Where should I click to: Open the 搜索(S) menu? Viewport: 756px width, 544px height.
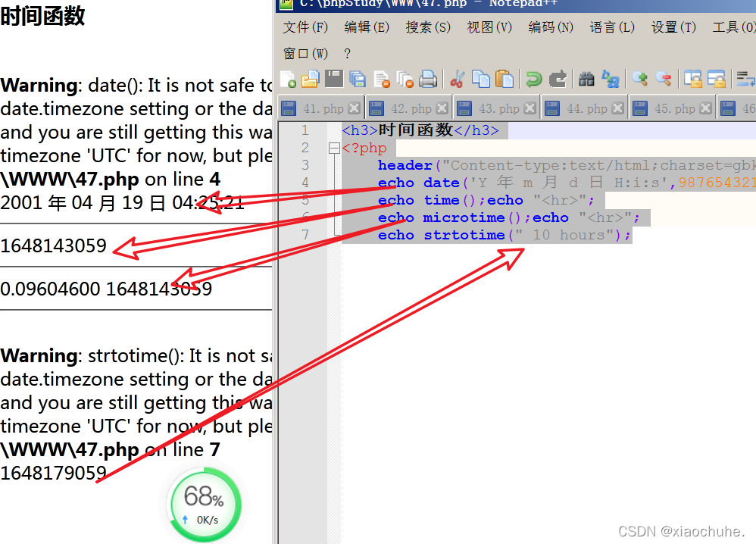click(x=428, y=27)
